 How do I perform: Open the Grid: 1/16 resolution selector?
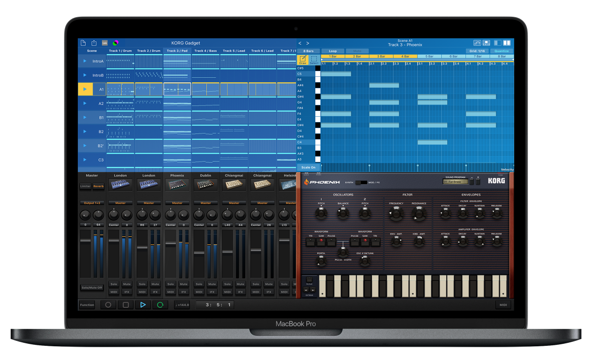[476, 51]
